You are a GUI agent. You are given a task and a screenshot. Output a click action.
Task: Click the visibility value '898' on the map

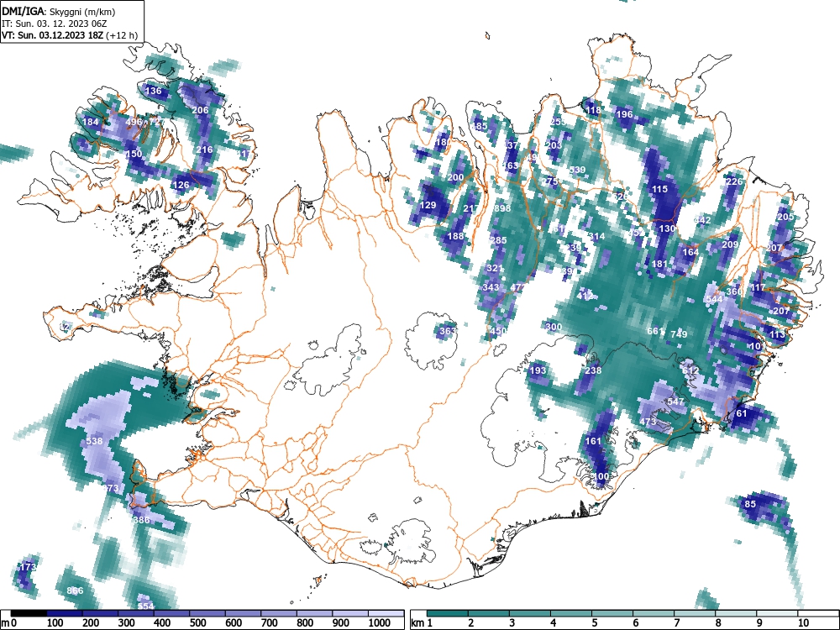502,208
